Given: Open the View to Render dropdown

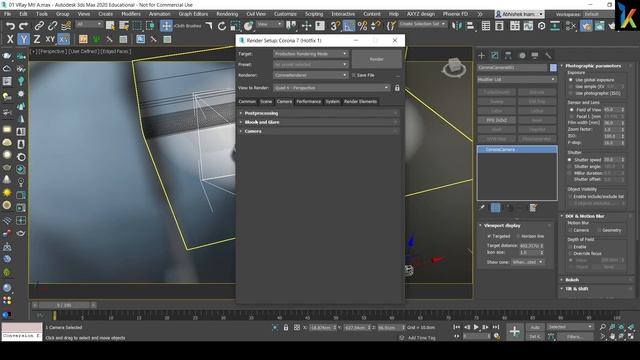Looking at the screenshot, I should (332, 88).
